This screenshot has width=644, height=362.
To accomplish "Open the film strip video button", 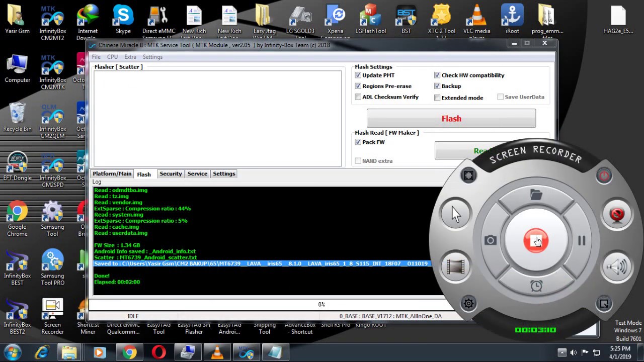I will [x=455, y=267].
